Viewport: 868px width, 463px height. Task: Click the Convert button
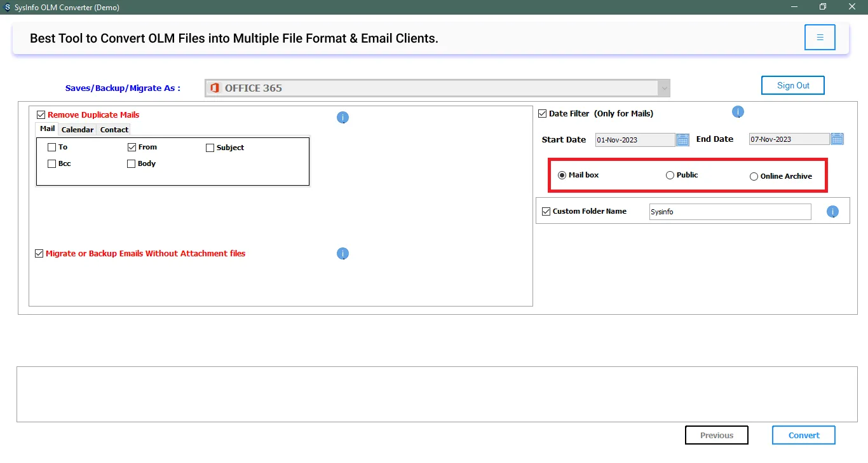coord(803,436)
